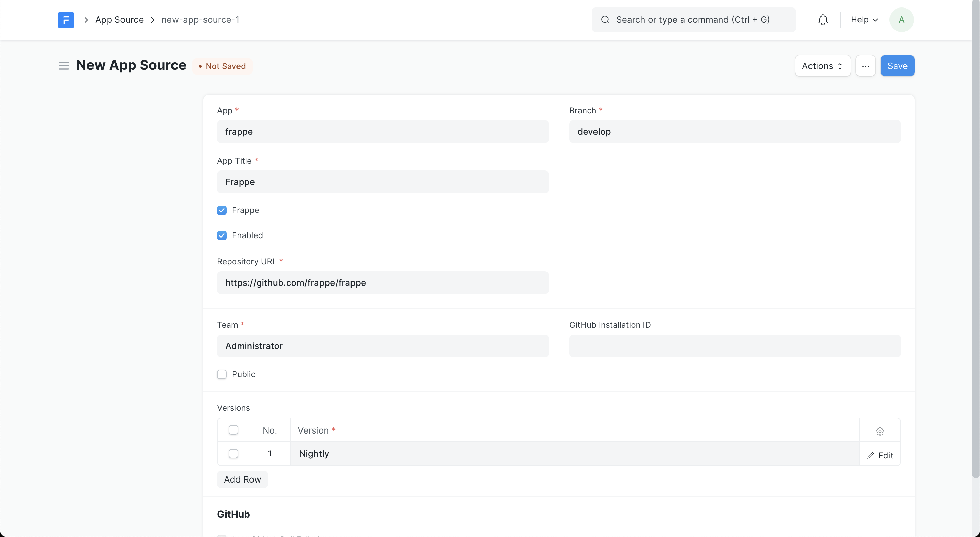This screenshot has width=980, height=537.
Task: Click the Frappe logo home icon
Action: click(66, 20)
